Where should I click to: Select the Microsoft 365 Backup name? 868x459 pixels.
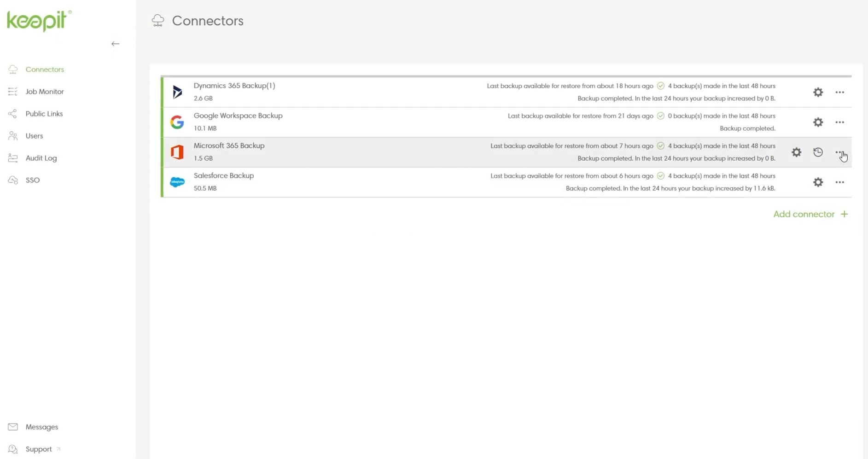(x=229, y=145)
